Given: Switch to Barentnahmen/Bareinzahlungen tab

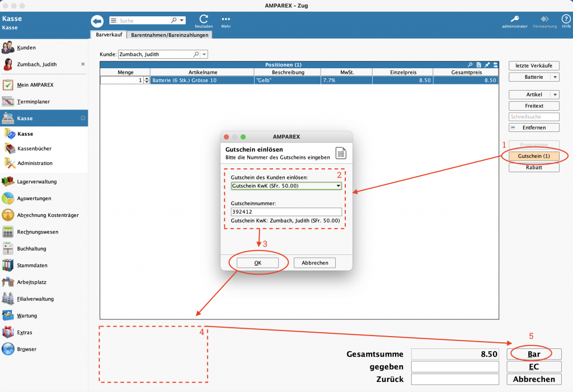Looking at the screenshot, I should [170, 35].
